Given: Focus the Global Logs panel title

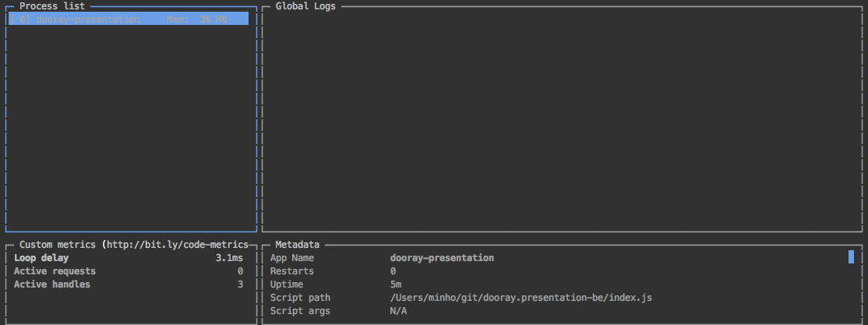Looking at the screenshot, I should pyautogui.click(x=305, y=6).
